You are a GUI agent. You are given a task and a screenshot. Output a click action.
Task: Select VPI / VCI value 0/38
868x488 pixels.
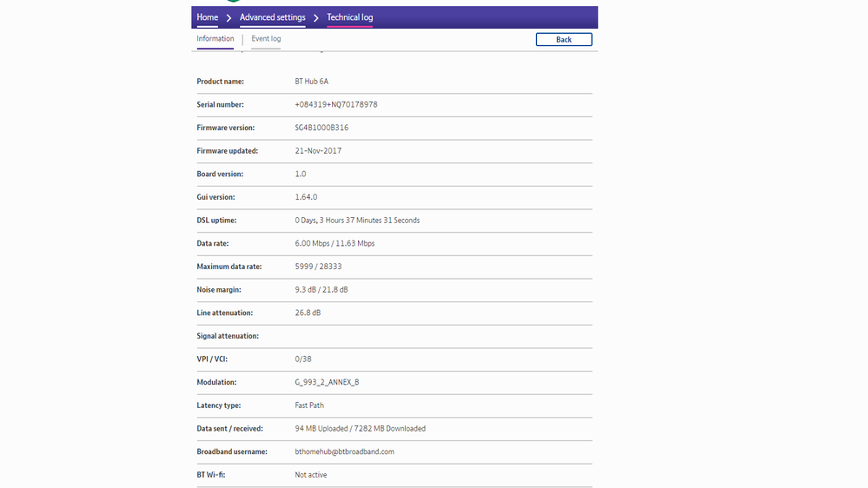(x=303, y=359)
